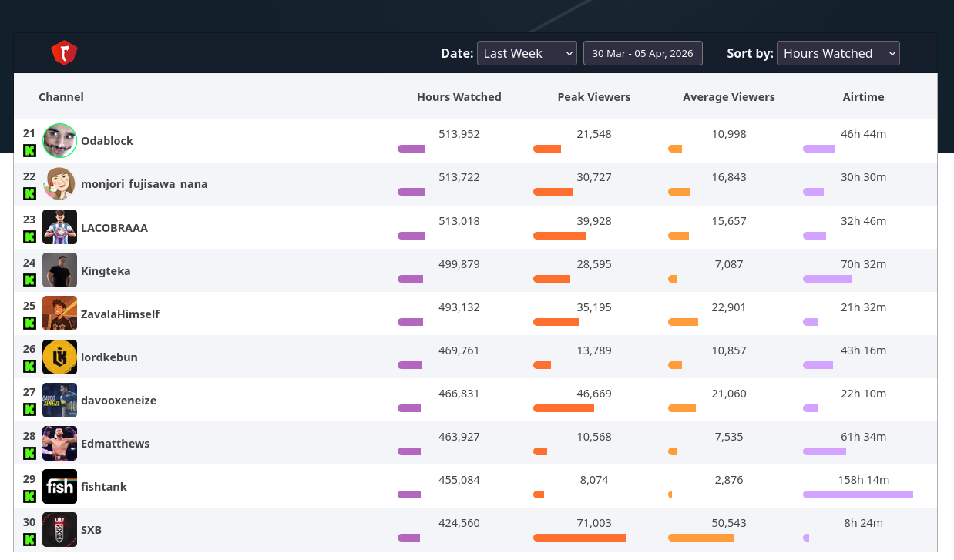Click hours watched value 493,132
This screenshot has height=560, width=954.
click(x=459, y=307)
